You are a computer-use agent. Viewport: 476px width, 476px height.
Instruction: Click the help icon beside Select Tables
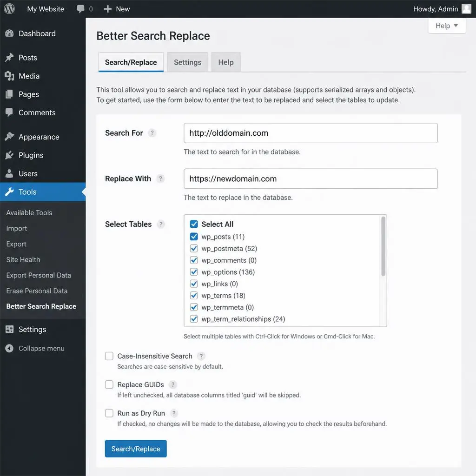click(161, 224)
